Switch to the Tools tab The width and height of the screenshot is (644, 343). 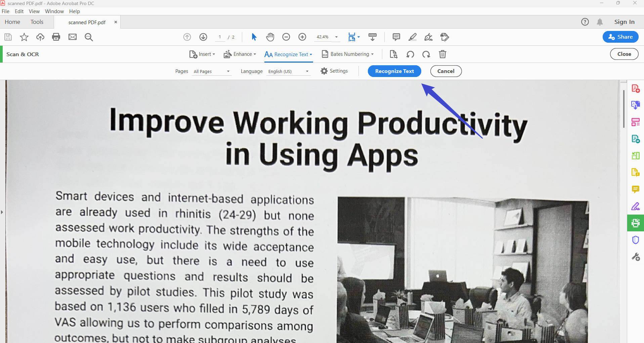pyautogui.click(x=37, y=22)
